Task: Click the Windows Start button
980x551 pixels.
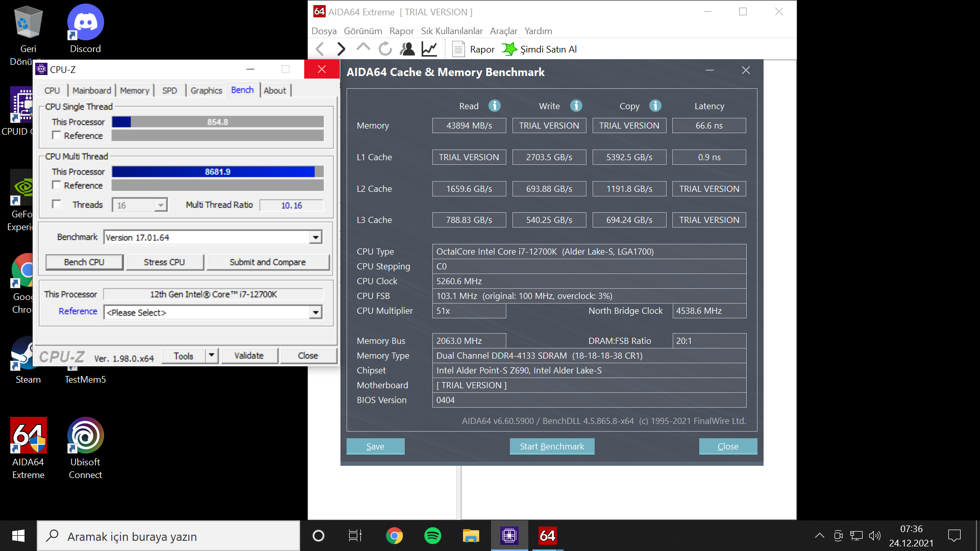Action: tap(18, 536)
